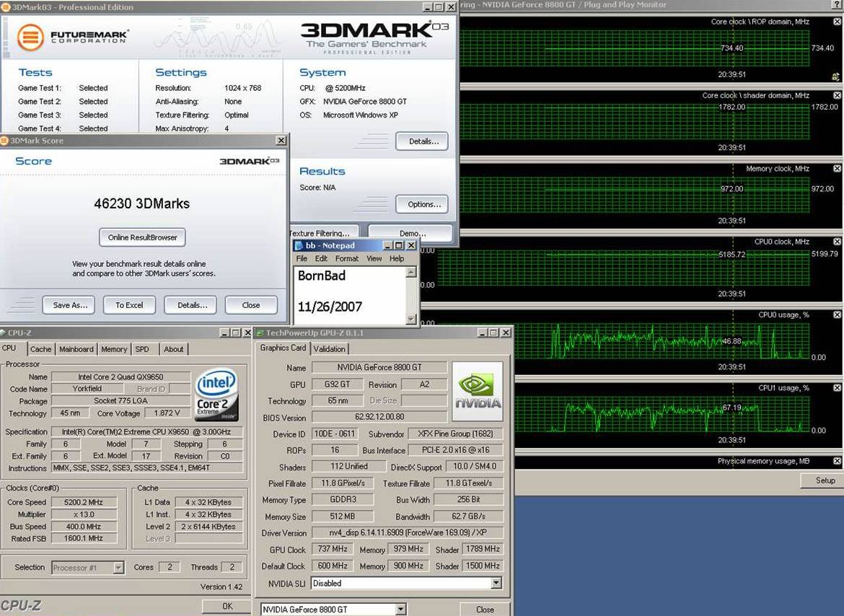Click the Notepad text area
This screenshot has height=616, width=844.
tap(350, 295)
